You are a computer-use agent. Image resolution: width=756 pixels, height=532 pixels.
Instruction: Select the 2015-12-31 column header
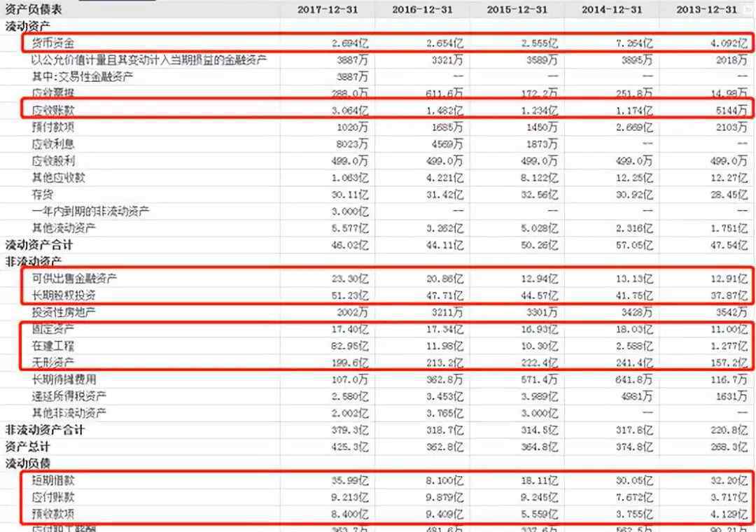point(518,9)
